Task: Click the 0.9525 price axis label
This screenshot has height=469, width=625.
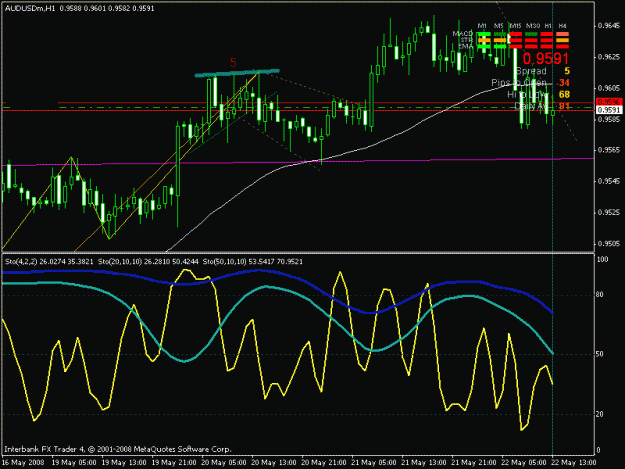Action: (x=609, y=212)
